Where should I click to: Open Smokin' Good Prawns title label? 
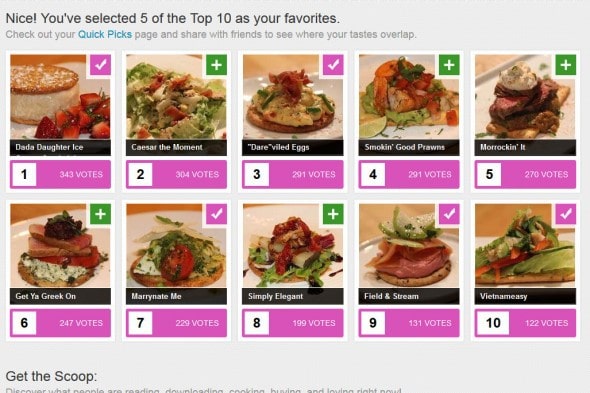(409, 147)
